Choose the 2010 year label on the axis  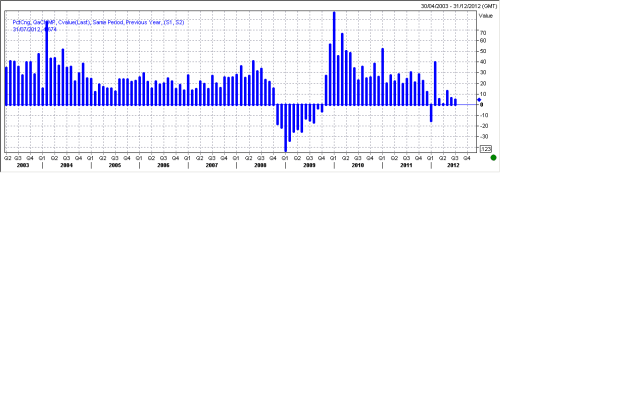pos(357,164)
